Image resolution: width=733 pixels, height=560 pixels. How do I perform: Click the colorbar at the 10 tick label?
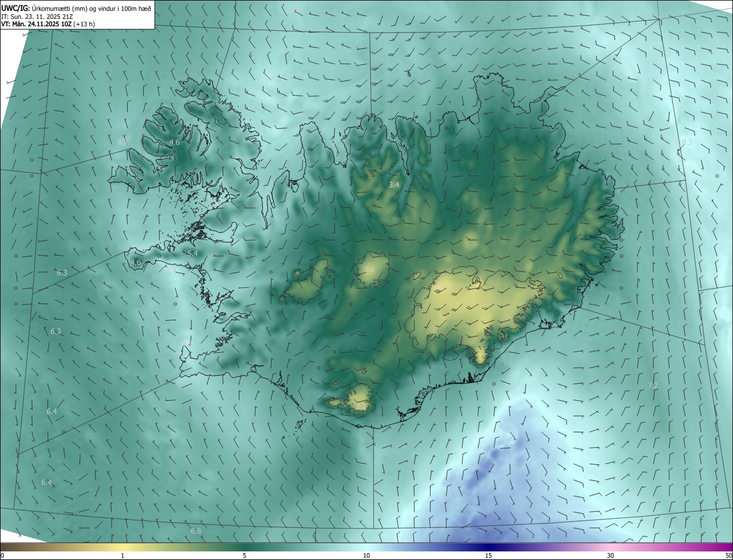(x=366, y=555)
